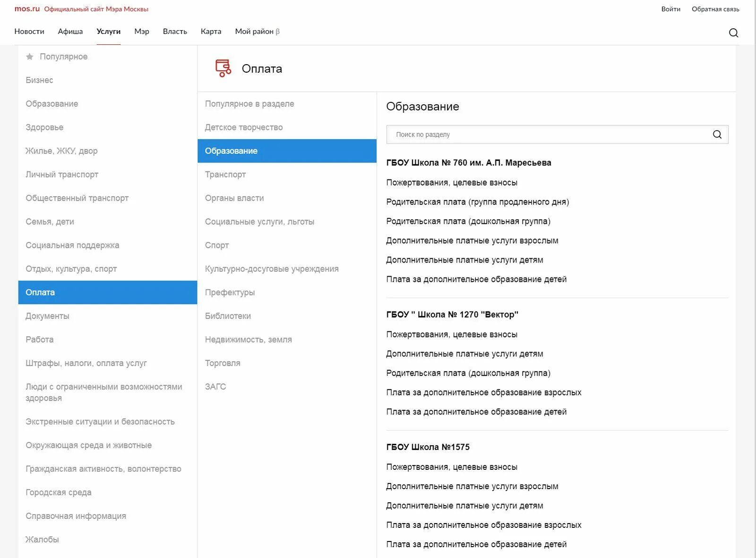Click the Оплата wallet icon
This screenshot has height=558, width=756.
click(x=223, y=68)
